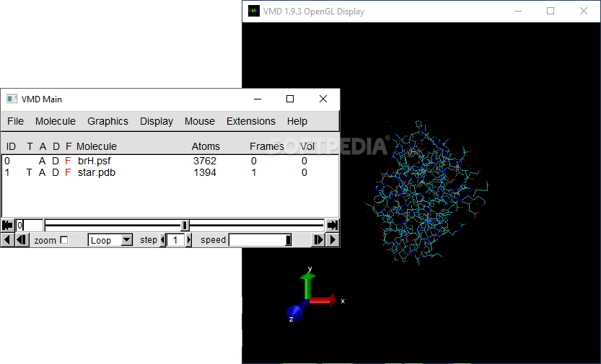Click the frame slider handle
This screenshot has width=601, height=364.
(185, 225)
